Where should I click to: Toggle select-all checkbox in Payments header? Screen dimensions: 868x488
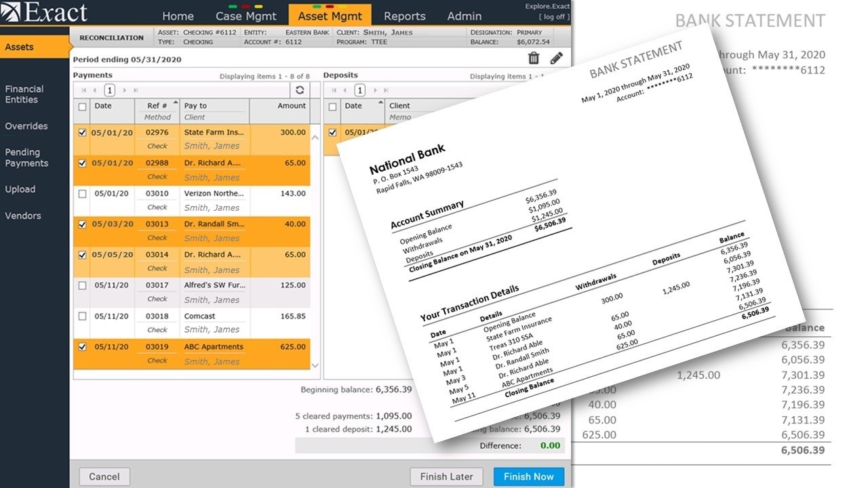(x=83, y=106)
